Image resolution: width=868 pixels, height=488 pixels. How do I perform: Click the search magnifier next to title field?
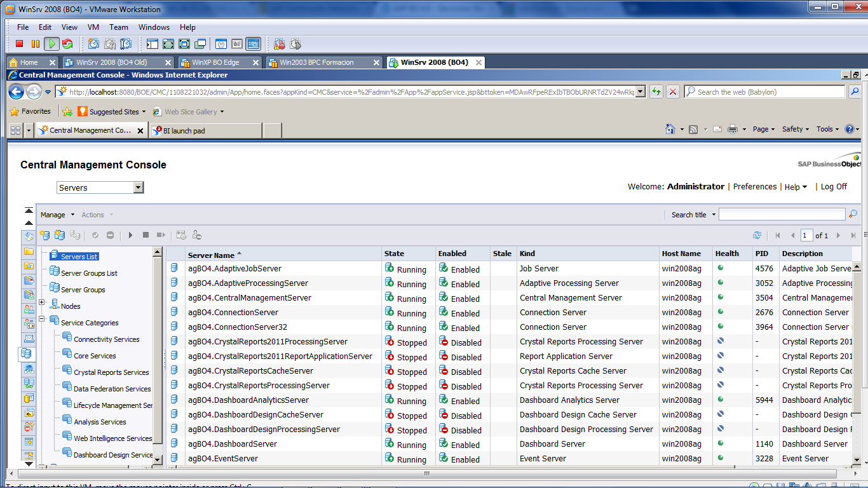[853, 215]
